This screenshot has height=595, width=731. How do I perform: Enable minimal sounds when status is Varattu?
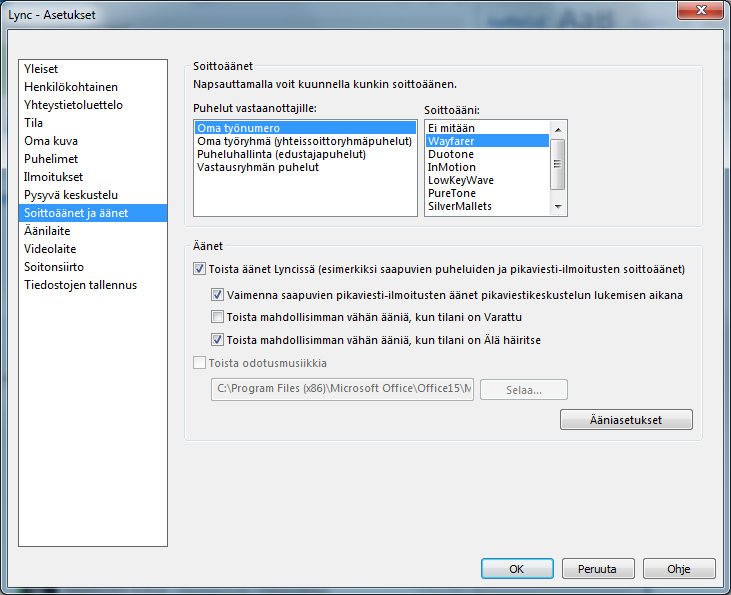click(217, 317)
